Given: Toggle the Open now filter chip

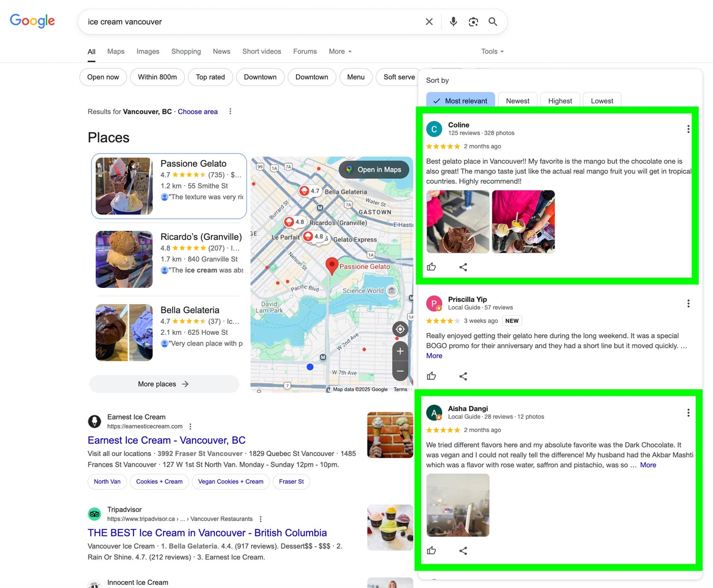Looking at the screenshot, I should click(x=103, y=77).
